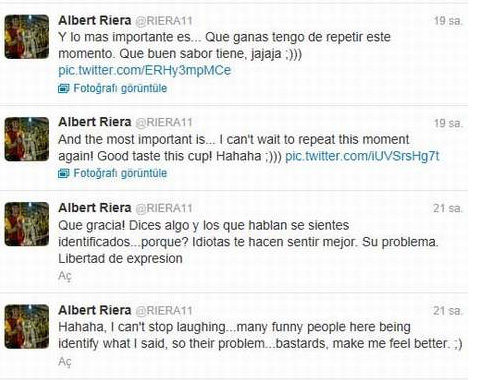
Task: Click @RIERA11 handle in second tweet
Action: pos(164,123)
